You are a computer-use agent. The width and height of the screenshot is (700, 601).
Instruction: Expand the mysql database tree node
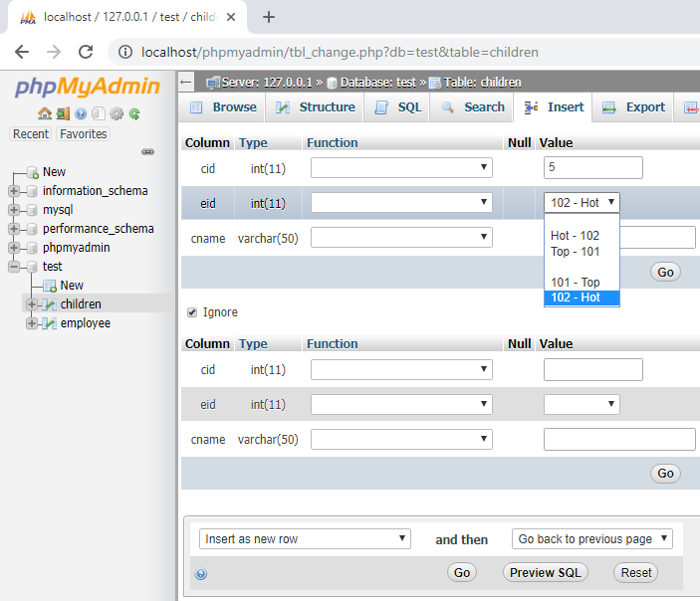(15, 210)
